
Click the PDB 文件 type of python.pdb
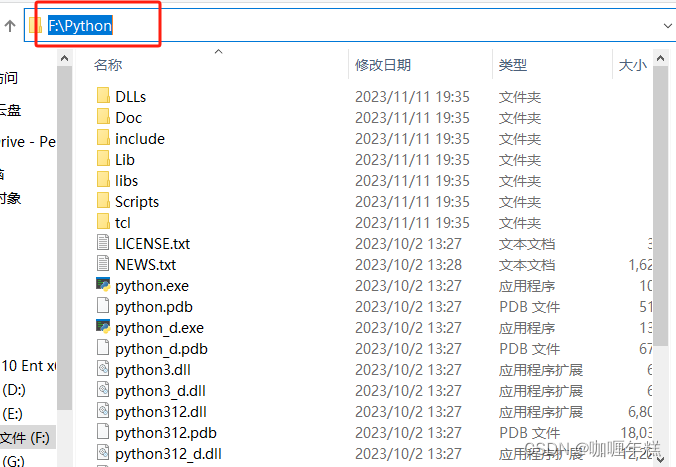pos(529,307)
